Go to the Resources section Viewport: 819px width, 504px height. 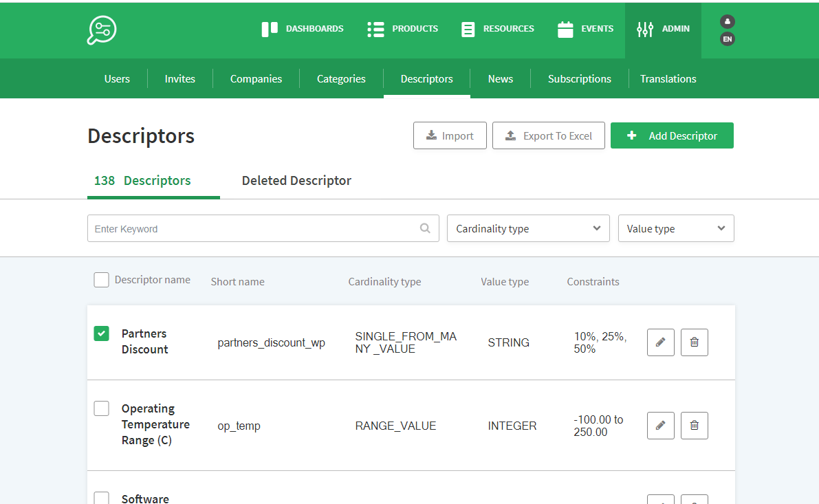tap(498, 29)
